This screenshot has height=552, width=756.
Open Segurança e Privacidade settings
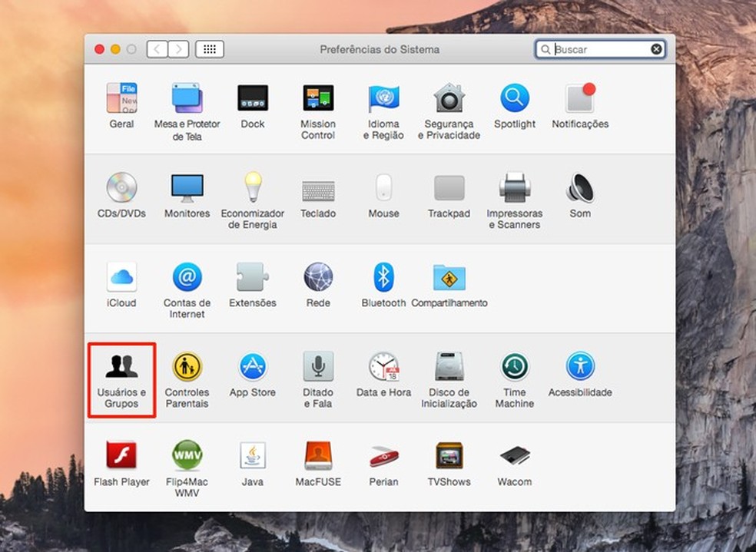449,99
